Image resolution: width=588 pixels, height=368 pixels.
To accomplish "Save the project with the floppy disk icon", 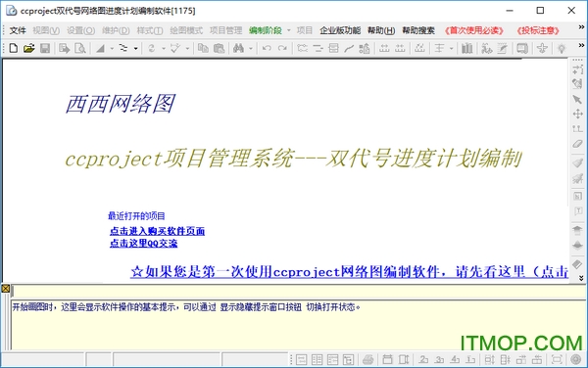I will pyautogui.click(x=45, y=48).
